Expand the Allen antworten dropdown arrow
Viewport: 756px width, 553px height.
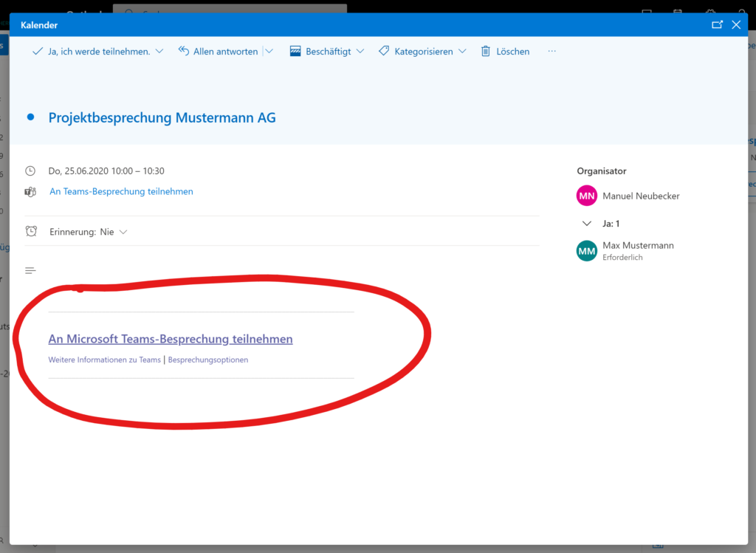point(269,51)
